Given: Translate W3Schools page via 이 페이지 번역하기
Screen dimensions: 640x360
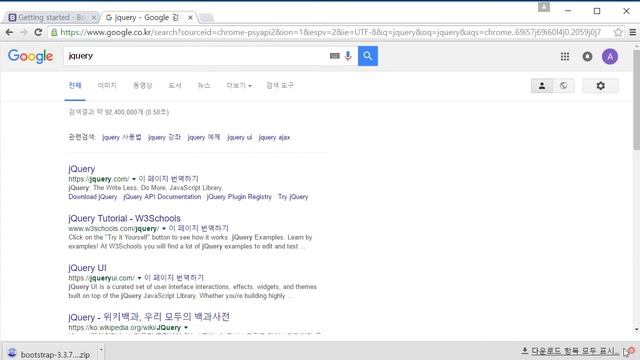Looking at the screenshot, I should [x=198, y=228].
